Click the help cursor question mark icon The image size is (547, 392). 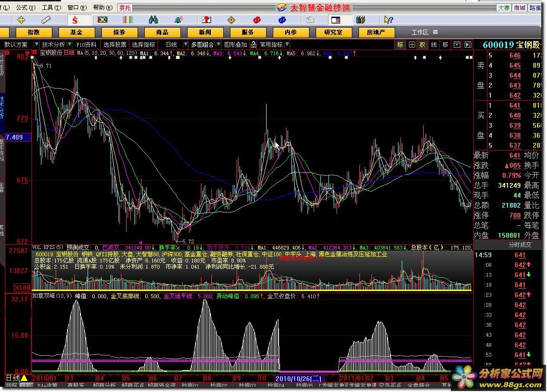point(388,20)
